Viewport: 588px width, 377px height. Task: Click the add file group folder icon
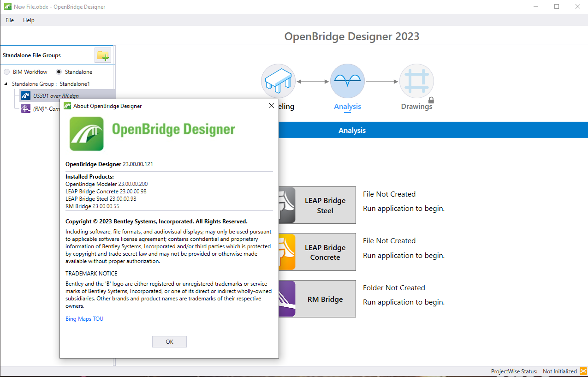[103, 55]
